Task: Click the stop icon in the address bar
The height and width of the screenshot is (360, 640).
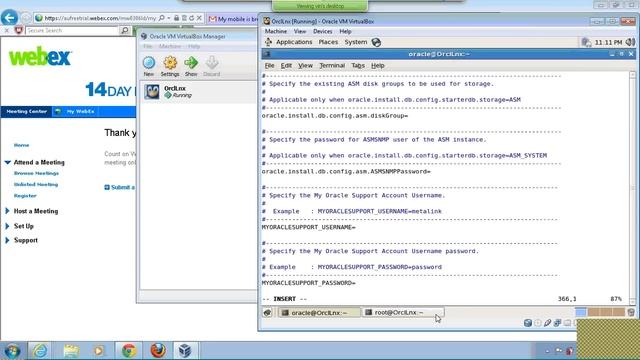Action: click(x=199, y=18)
